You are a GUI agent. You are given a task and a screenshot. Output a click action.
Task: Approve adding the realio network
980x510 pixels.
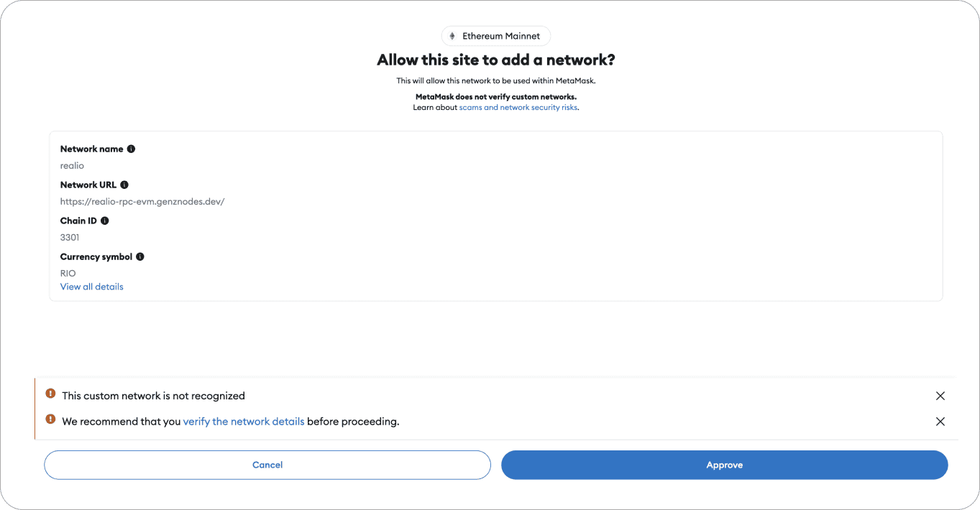click(x=724, y=465)
